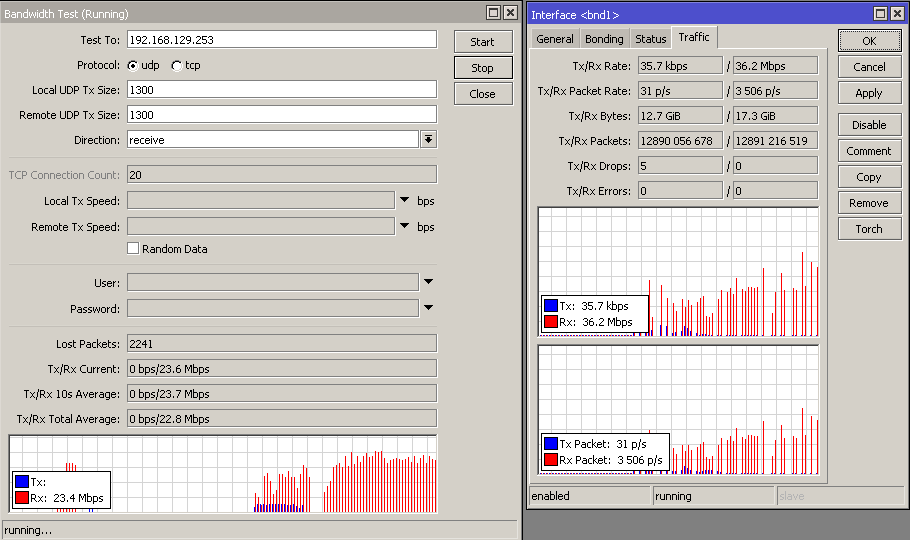This screenshot has height=540, width=910.
Task: Expand the Local Tx Speed arrow
Action: pos(405,200)
